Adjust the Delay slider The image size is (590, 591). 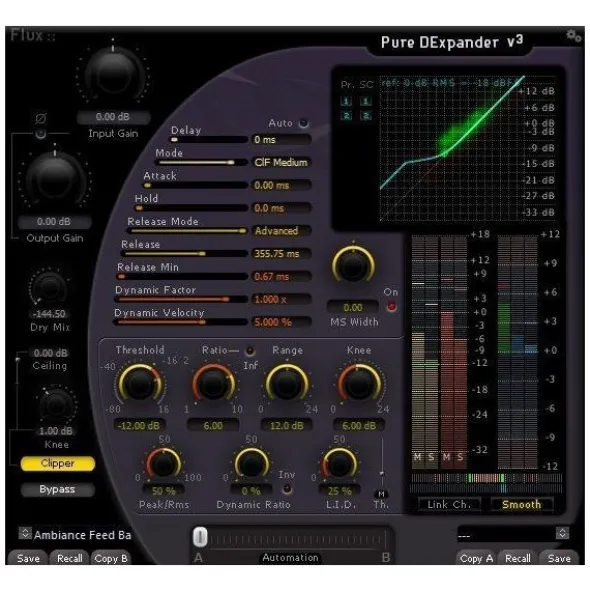[209, 139]
